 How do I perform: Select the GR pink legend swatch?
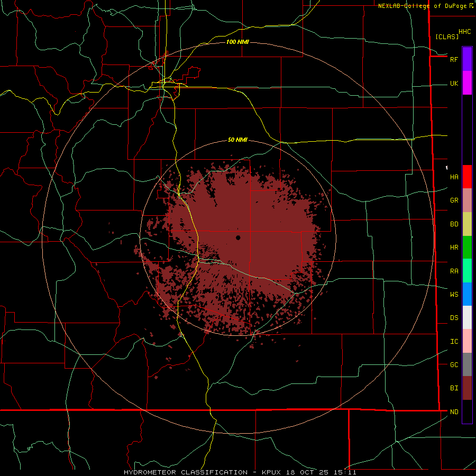(x=467, y=200)
